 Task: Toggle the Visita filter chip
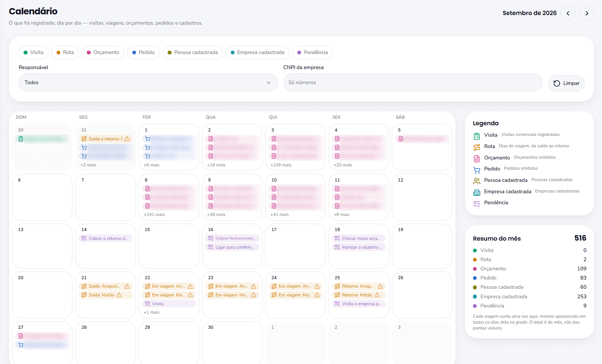[x=33, y=53]
